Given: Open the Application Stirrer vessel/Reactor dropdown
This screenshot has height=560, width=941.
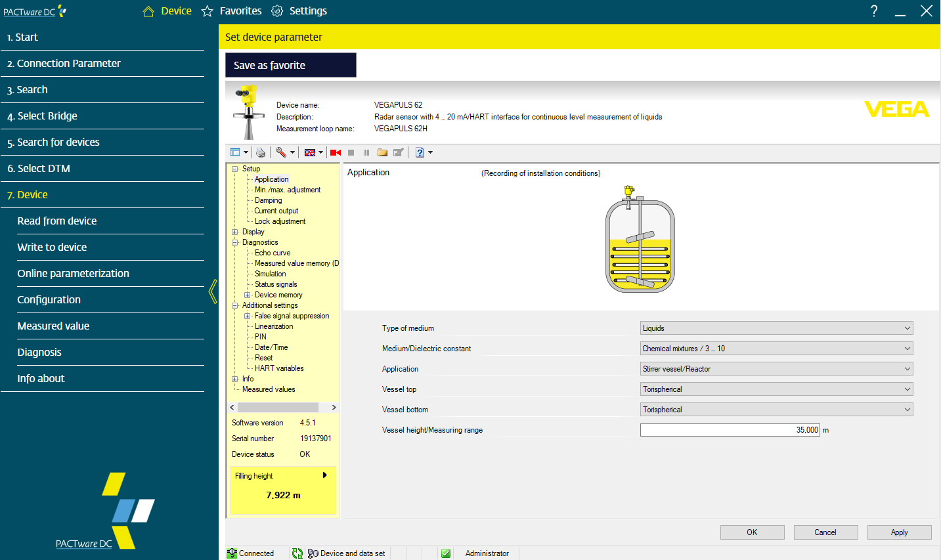Looking at the screenshot, I should [x=776, y=369].
